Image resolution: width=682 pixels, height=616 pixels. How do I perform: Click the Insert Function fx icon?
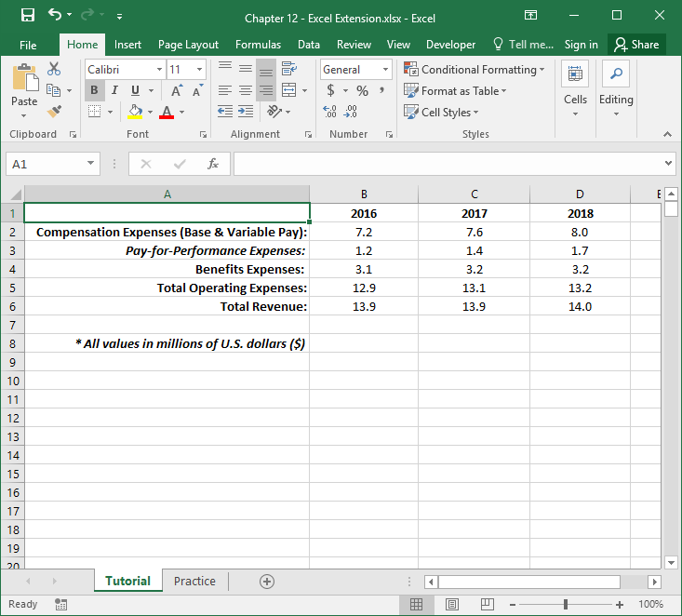[213, 164]
